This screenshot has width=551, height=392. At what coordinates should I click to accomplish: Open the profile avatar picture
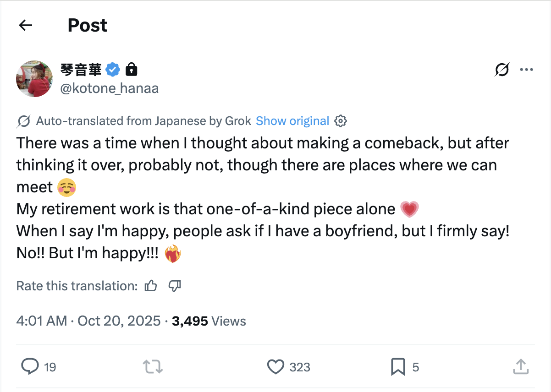pos(34,78)
